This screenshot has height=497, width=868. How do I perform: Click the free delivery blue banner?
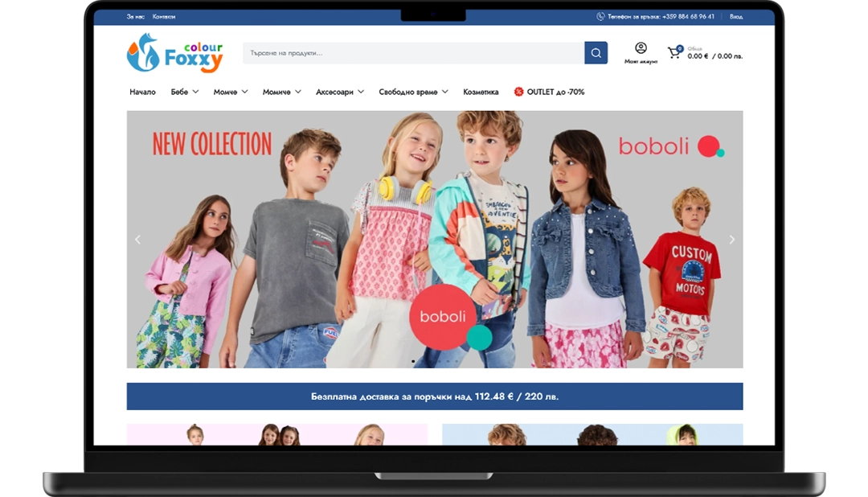click(x=435, y=396)
